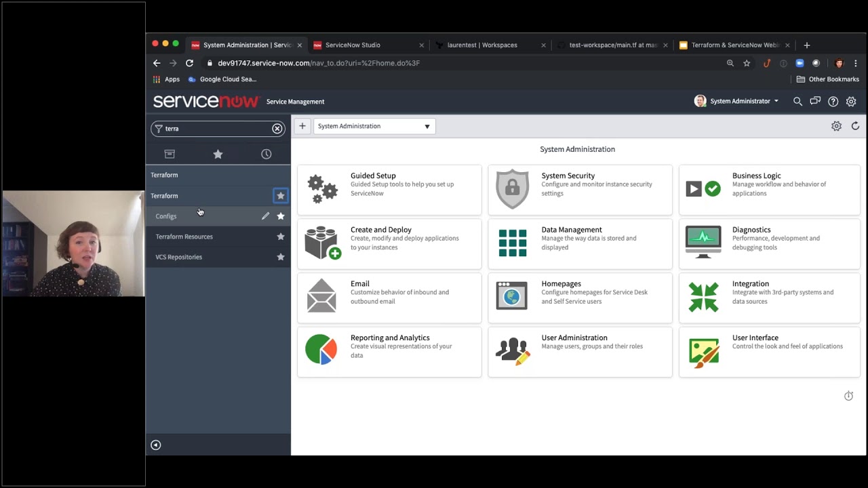
Task: Open Connect chat sidebar icon
Action: (815, 102)
